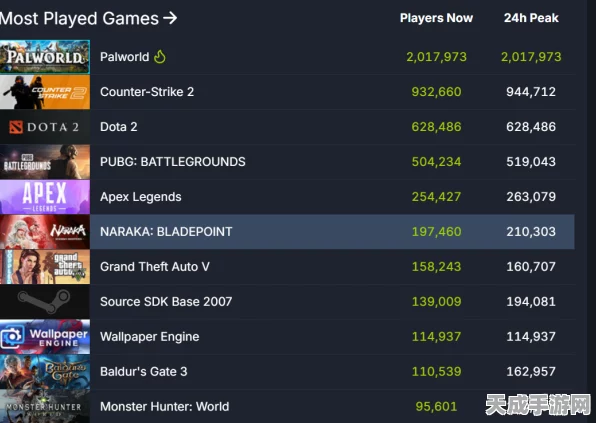
Task: Click the Steam logo for Source SDK
Action: (x=45, y=302)
